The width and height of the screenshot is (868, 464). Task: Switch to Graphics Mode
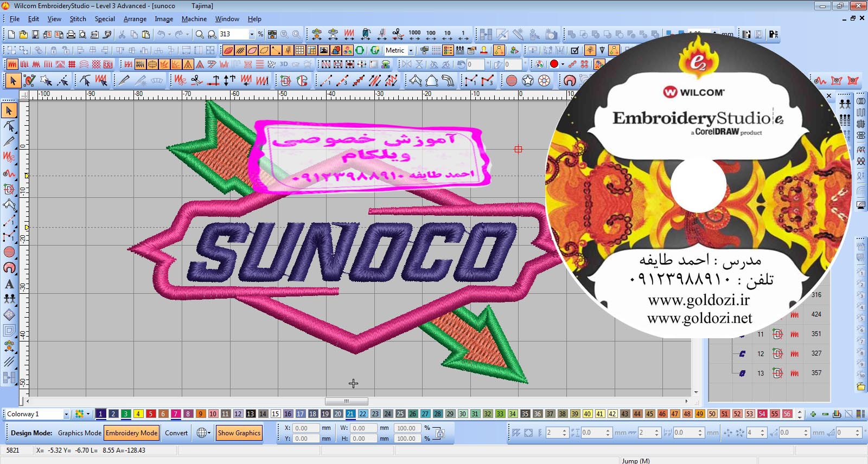(80, 433)
